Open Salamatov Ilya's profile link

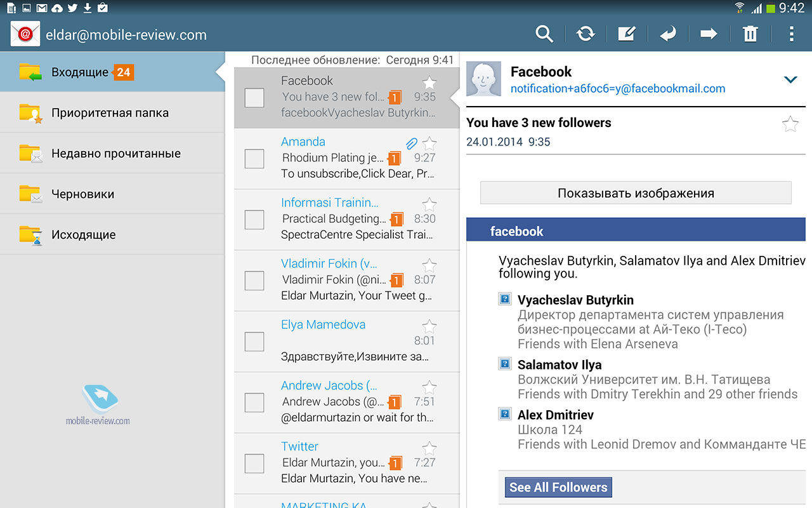click(x=560, y=365)
